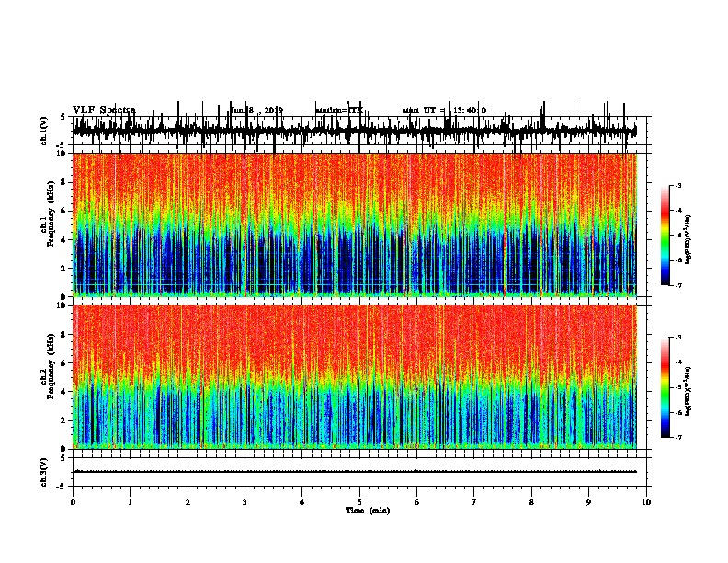The width and height of the screenshot is (728, 563).
Task: Click the "4" kHz tick of ch.2 spectrogram
Action: click(x=64, y=392)
